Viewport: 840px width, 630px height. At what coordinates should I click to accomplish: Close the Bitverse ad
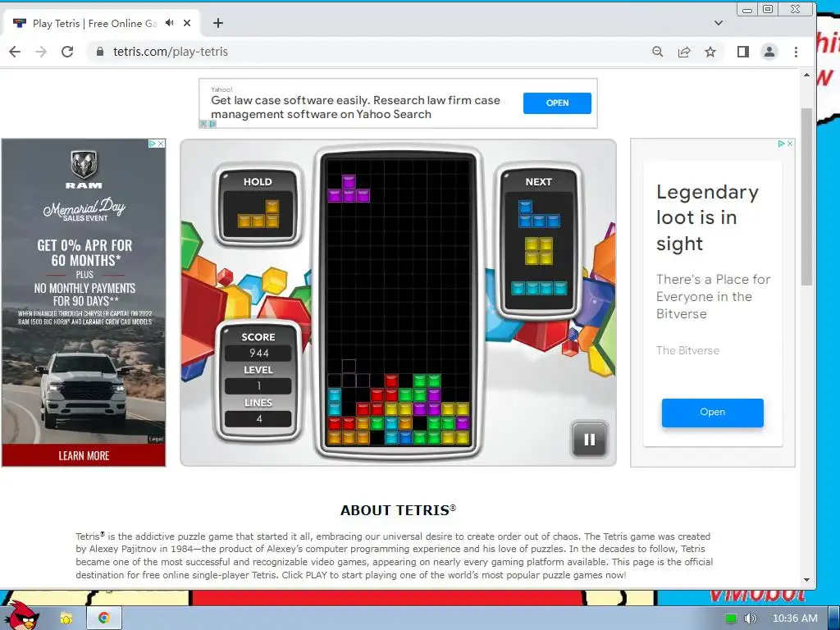pos(790,144)
